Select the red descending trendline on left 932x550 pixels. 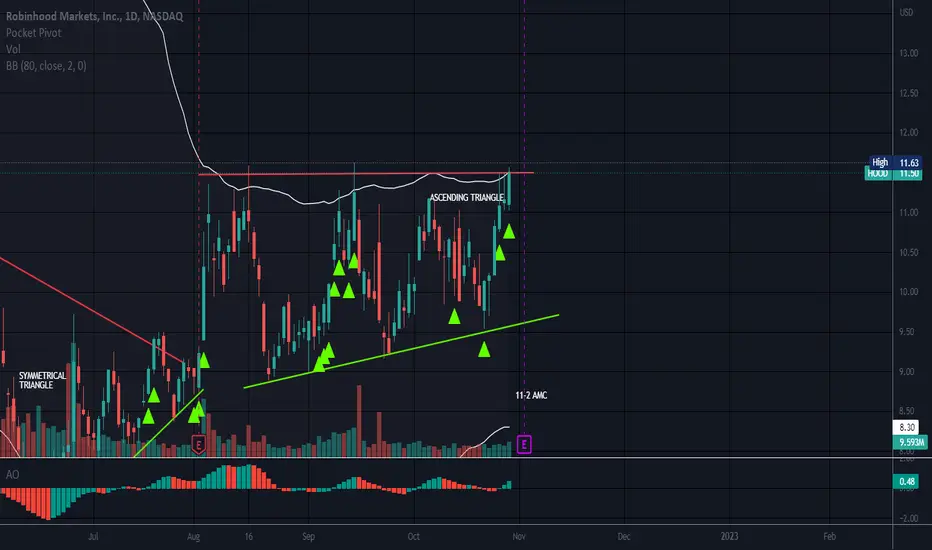click(92, 309)
